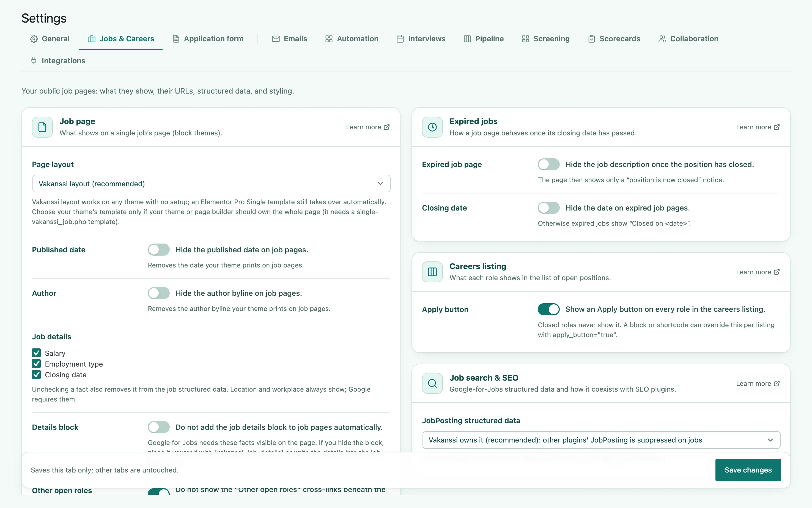Screen dimensions: 812x508
Task: Switch to the General tab
Action: [x=50, y=39]
